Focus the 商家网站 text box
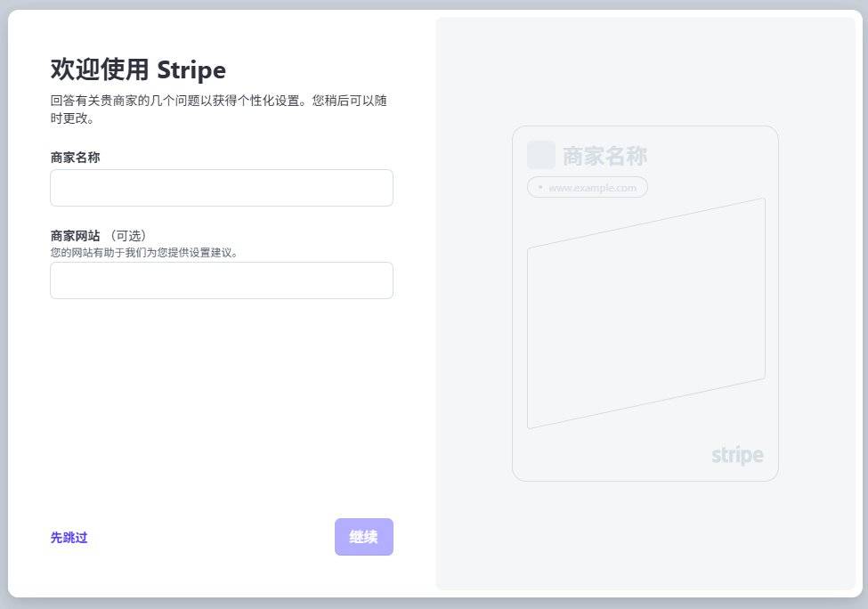 (221, 280)
